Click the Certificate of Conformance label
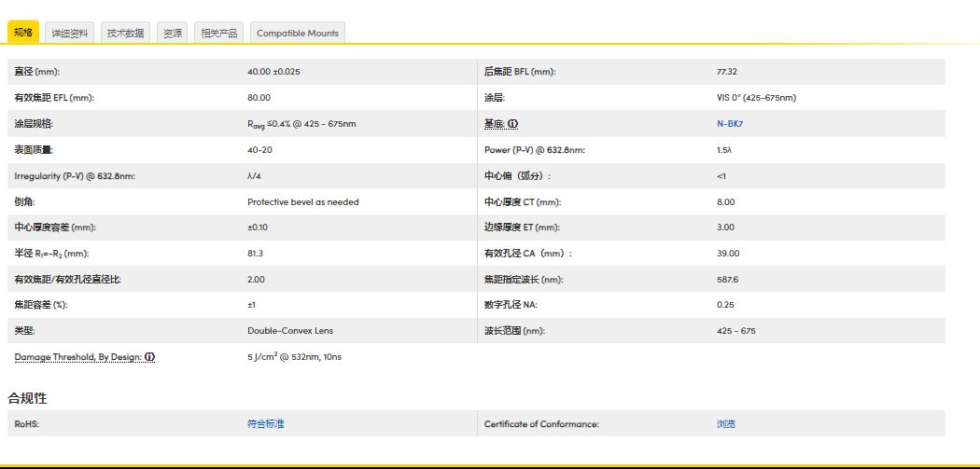 541,424
